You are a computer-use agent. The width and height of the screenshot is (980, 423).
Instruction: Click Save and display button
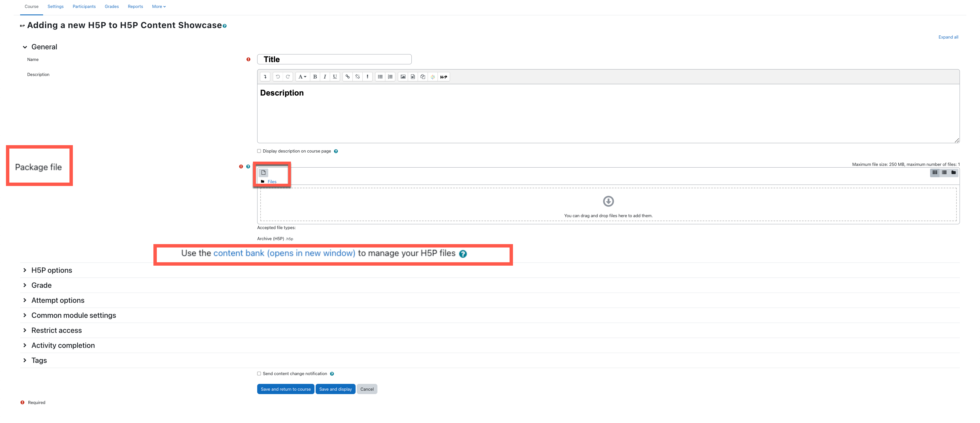pyautogui.click(x=335, y=389)
